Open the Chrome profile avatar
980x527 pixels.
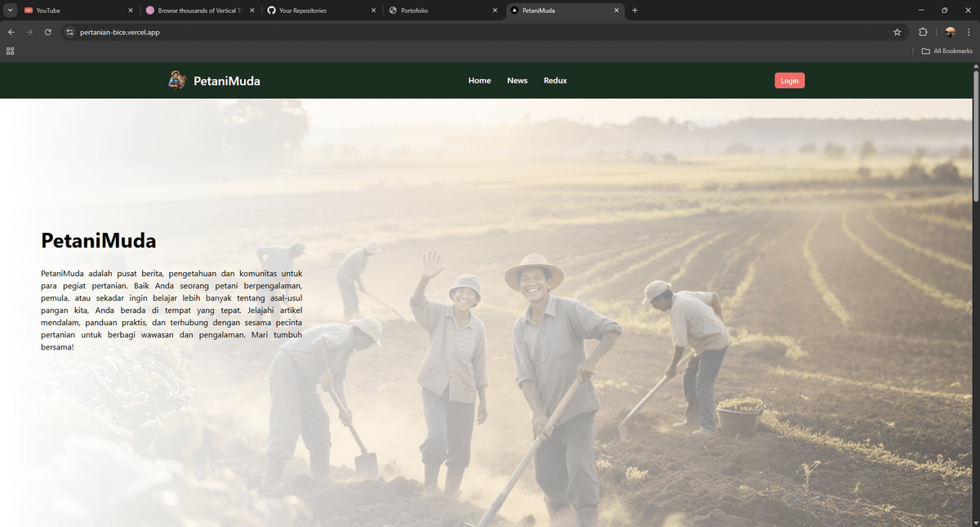951,32
